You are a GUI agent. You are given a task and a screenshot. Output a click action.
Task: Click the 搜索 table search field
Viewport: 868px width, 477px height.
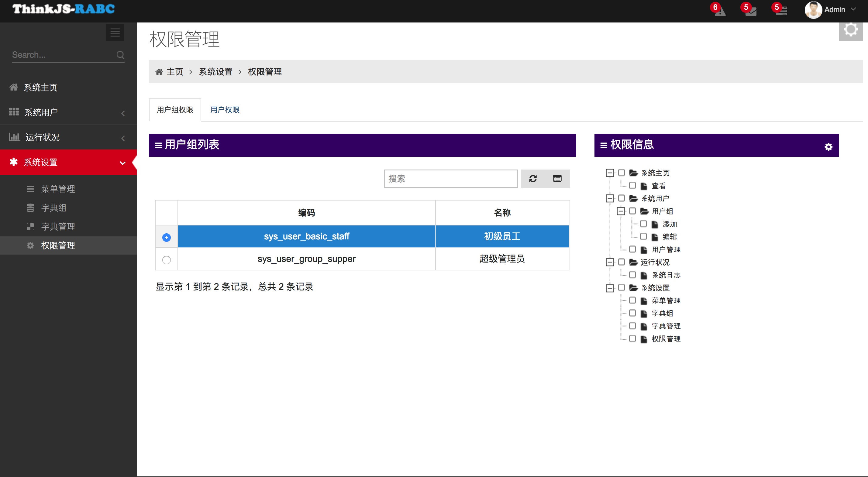pyautogui.click(x=450, y=179)
